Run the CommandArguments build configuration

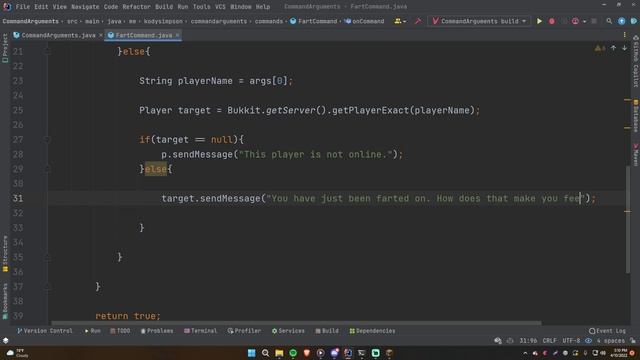[539, 21]
